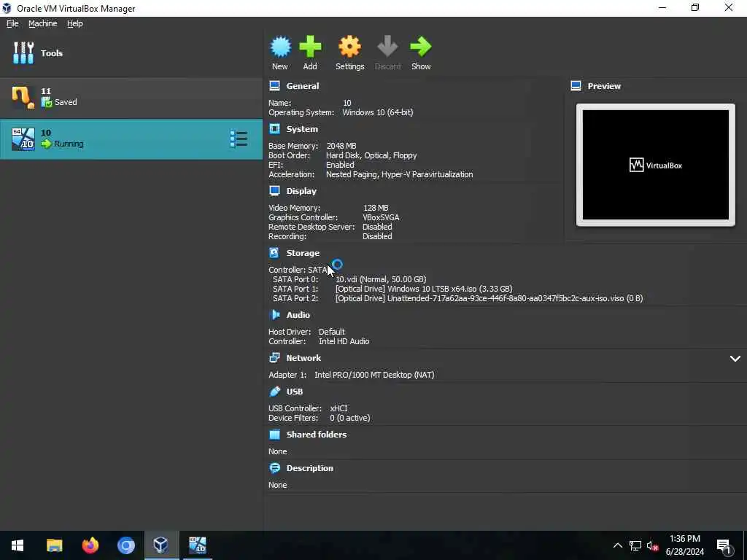
Task: Click the Shared folders section icon
Action: [x=274, y=435]
